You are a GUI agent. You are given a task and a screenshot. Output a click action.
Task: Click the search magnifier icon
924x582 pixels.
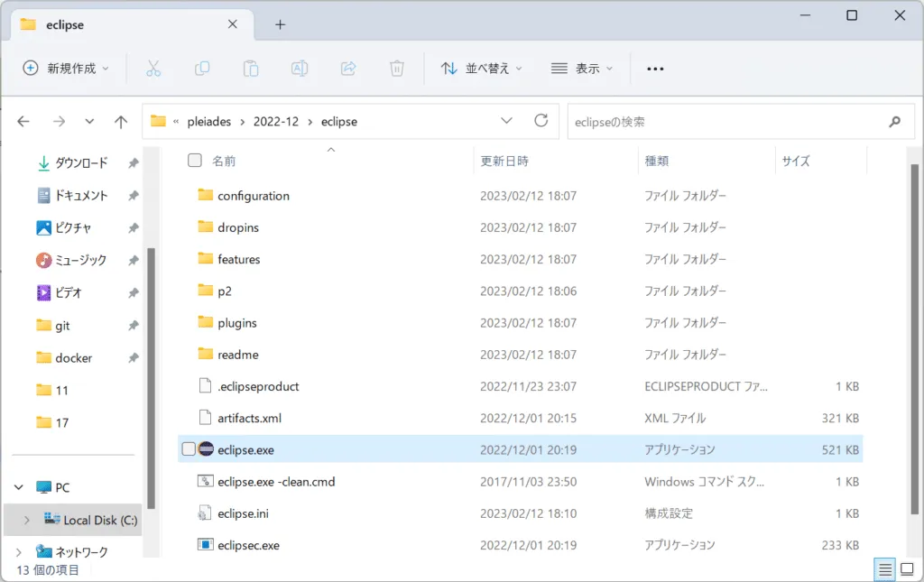pos(894,122)
